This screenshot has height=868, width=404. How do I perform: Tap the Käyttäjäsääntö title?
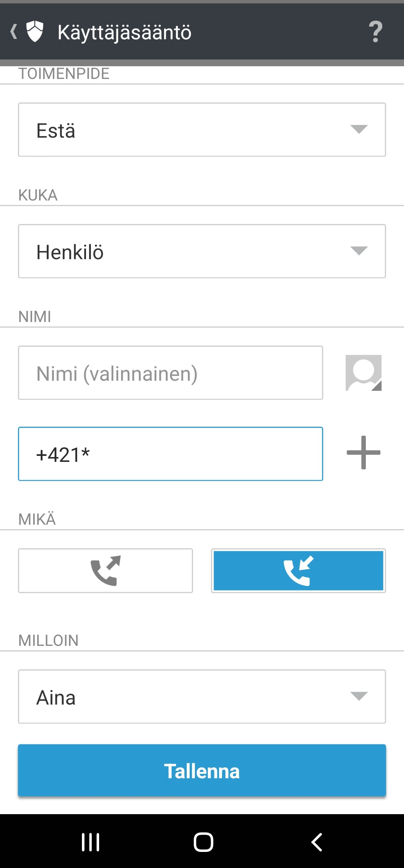(125, 33)
